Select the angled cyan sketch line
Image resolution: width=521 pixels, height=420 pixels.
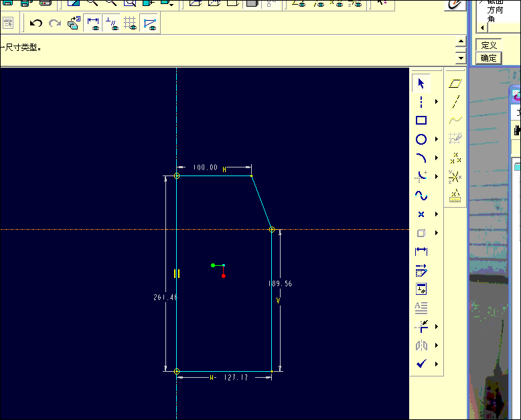(x=261, y=202)
